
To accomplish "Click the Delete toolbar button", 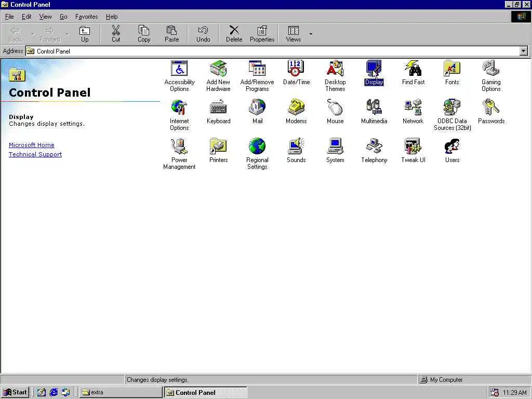I will point(234,34).
